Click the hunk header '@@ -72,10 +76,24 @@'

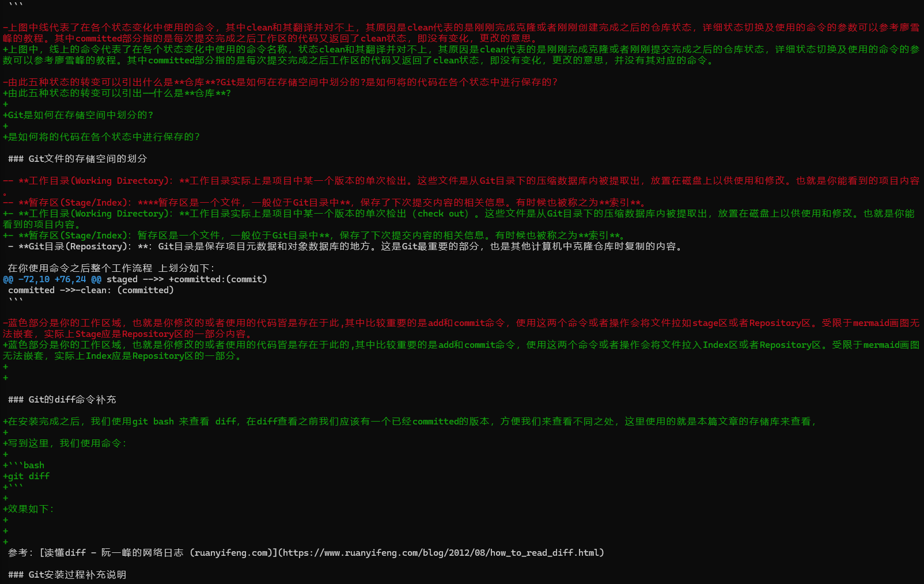(52, 279)
